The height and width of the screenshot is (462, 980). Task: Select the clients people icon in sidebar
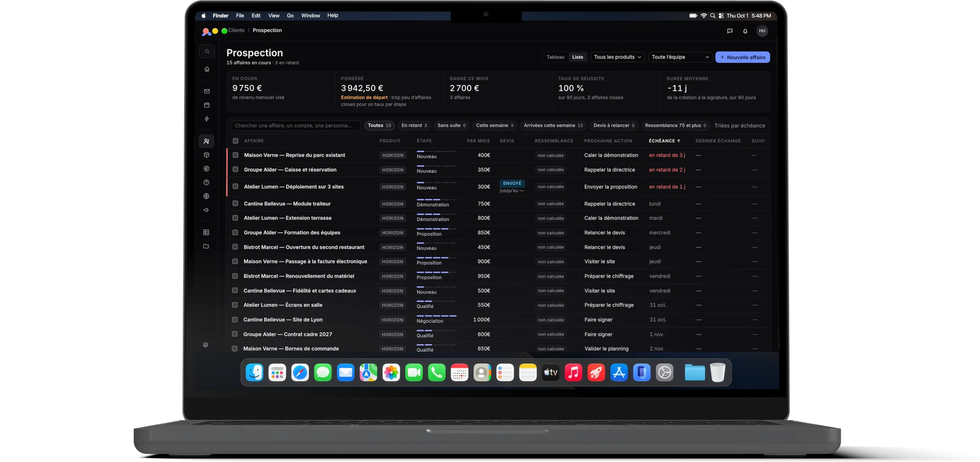[x=206, y=141]
